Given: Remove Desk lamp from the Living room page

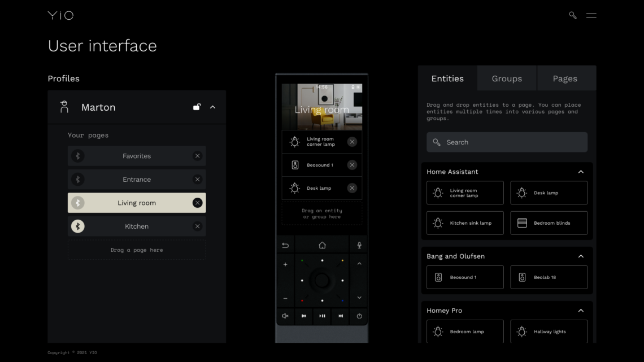Looking at the screenshot, I should (x=353, y=188).
